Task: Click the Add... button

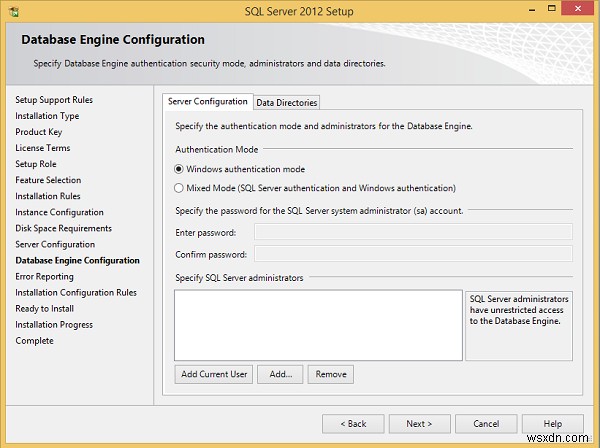Action: tap(280, 374)
